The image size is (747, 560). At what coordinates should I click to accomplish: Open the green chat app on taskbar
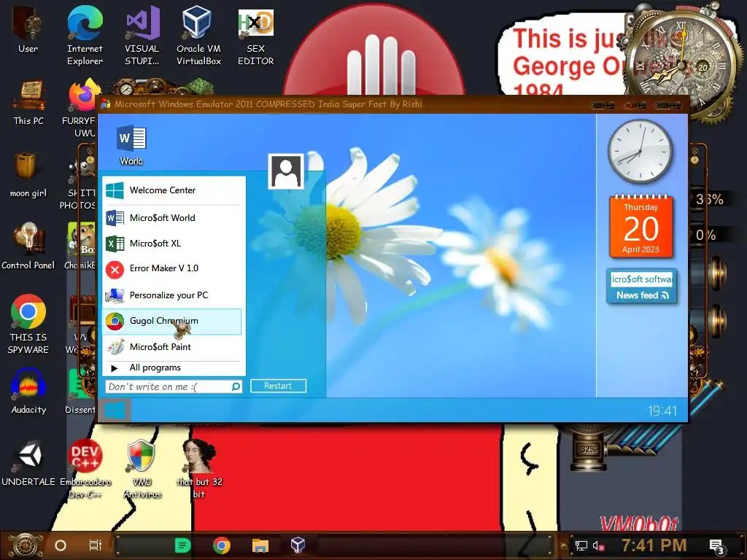click(183, 545)
